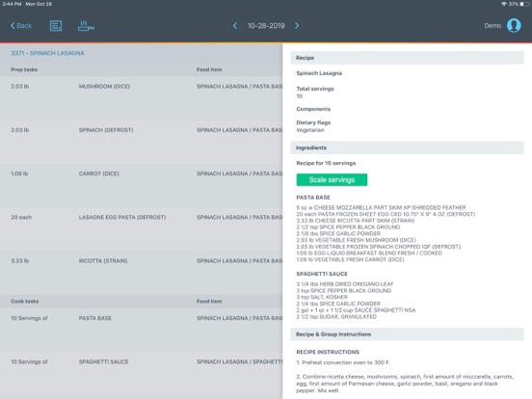This screenshot has width=532, height=399.
Task: Go back using the Back arrow
Action: [x=21, y=26]
